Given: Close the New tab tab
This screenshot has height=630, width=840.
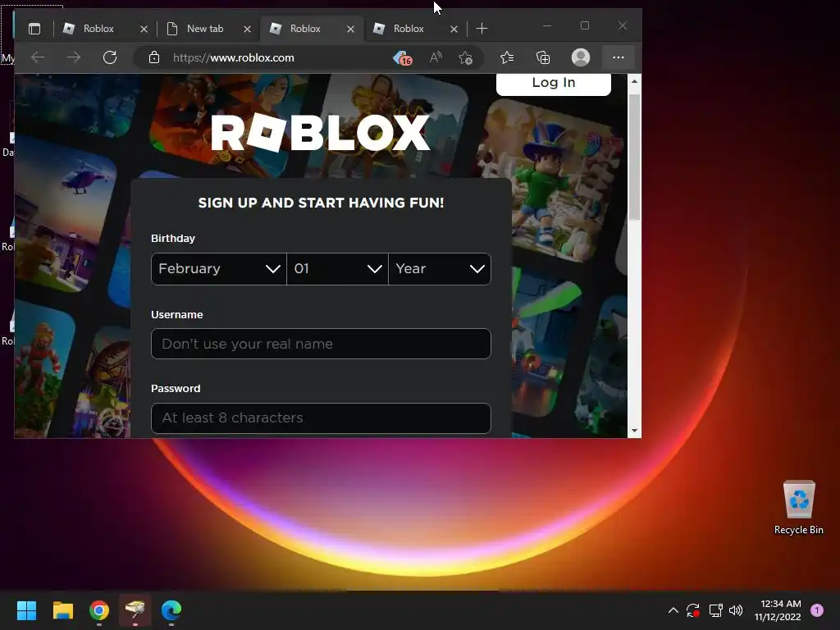Looking at the screenshot, I should pyautogui.click(x=247, y=29).
